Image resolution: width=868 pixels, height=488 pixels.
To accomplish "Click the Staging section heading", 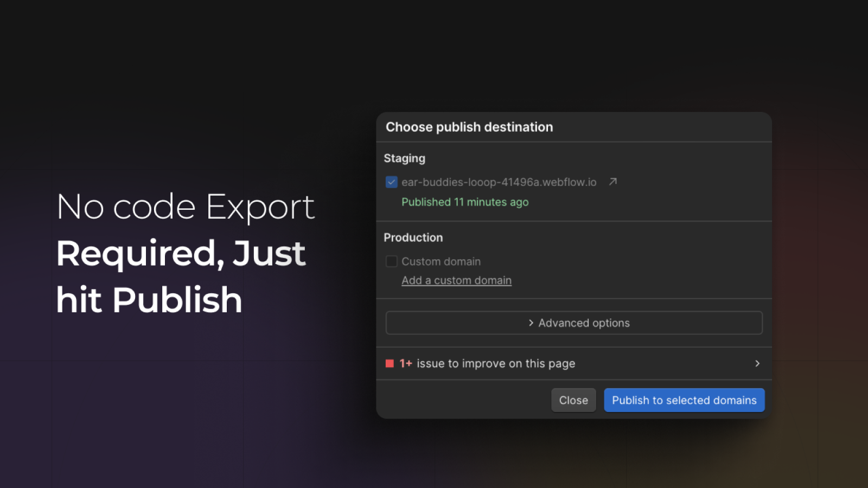I will click(405, 158).
